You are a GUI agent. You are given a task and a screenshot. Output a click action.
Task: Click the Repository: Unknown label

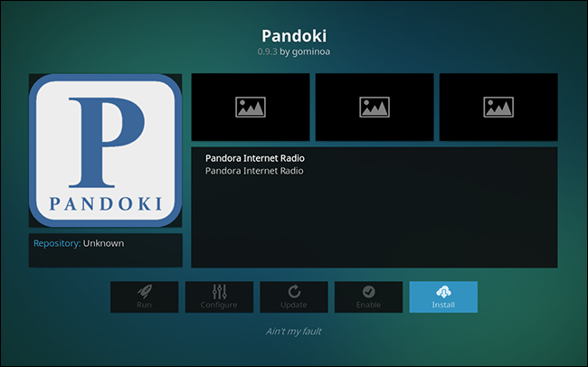point(79,243)
